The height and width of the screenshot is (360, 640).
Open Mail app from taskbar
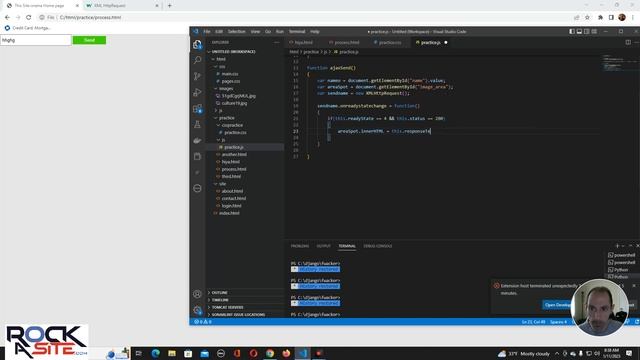click(x=204, y=353)
